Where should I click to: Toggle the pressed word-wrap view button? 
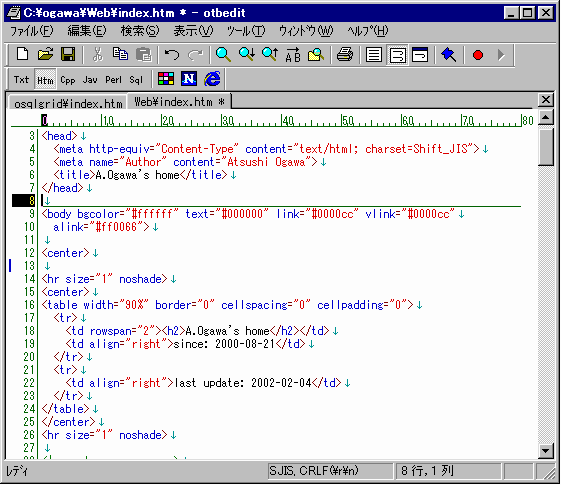click(397, 55)
